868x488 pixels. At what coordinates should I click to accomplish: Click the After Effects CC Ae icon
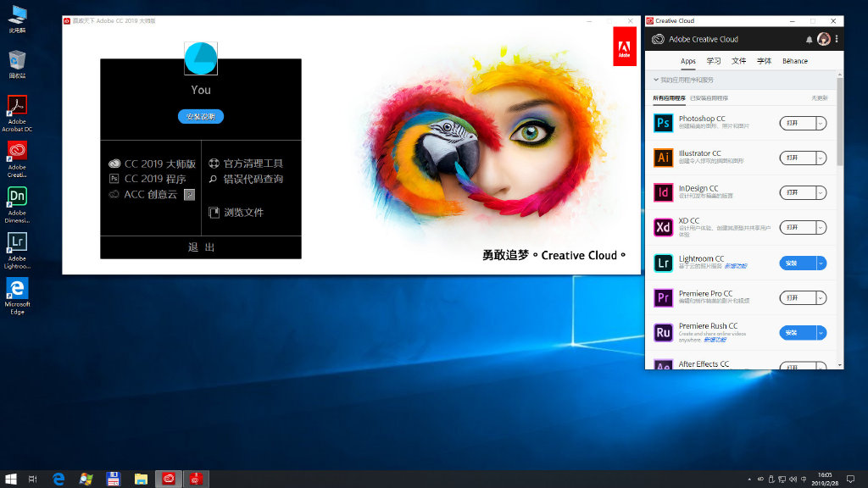(x=664, y=365)
